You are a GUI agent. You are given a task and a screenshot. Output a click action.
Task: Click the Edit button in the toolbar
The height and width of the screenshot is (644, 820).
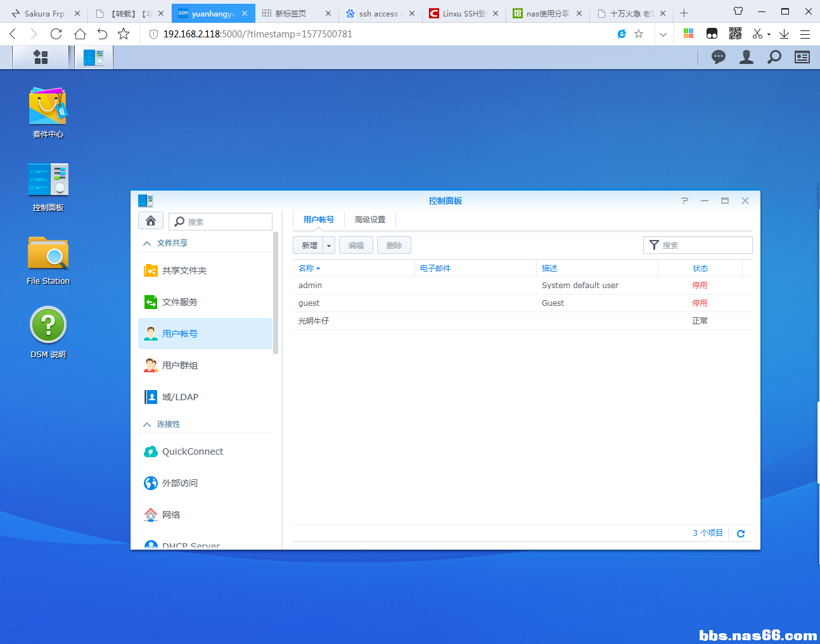(x=356, y=246)
